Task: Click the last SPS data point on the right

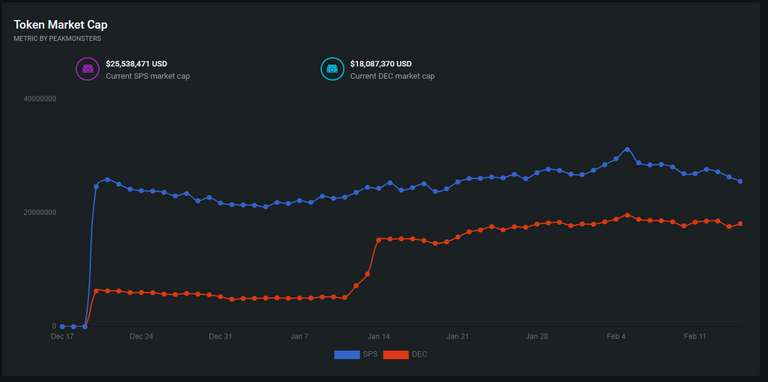Action: [x=740, y=181]
